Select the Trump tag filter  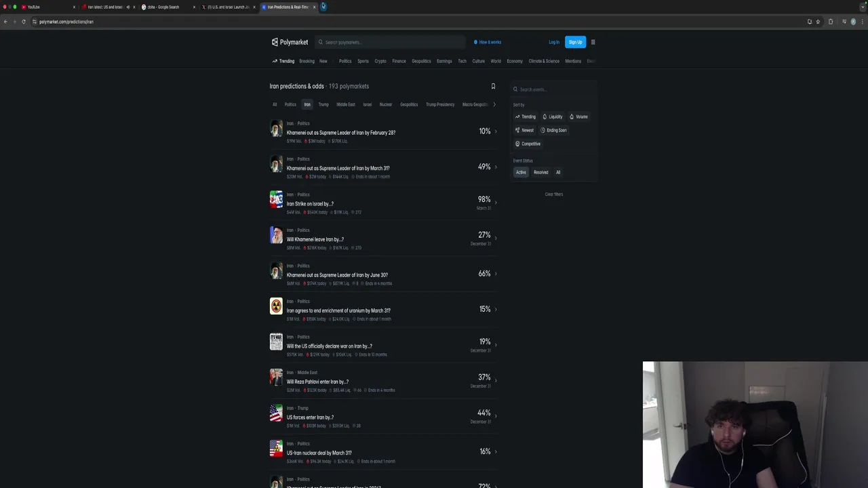coord(323,104)
